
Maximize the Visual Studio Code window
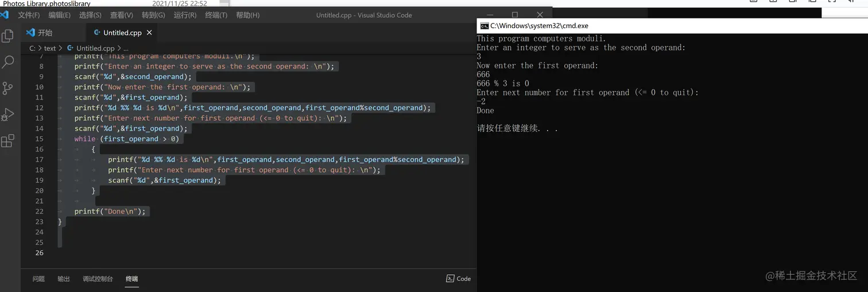pyautogui.click(x=515, y=15)
